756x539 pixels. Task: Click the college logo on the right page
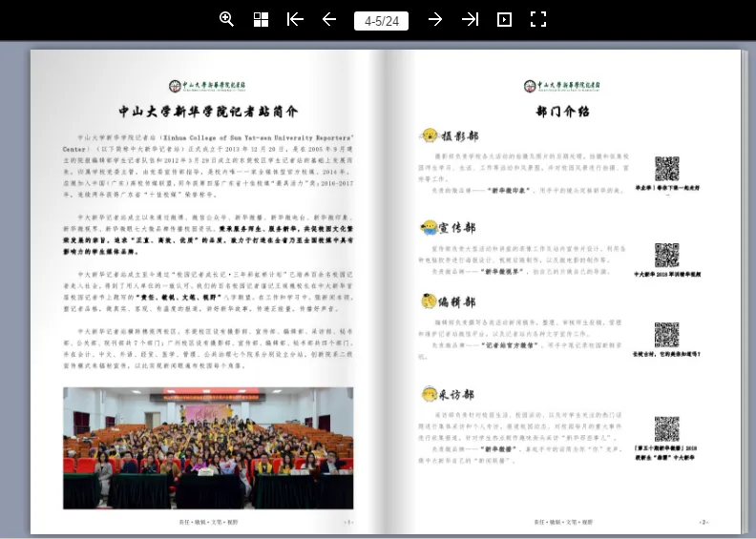pos(562,86)
